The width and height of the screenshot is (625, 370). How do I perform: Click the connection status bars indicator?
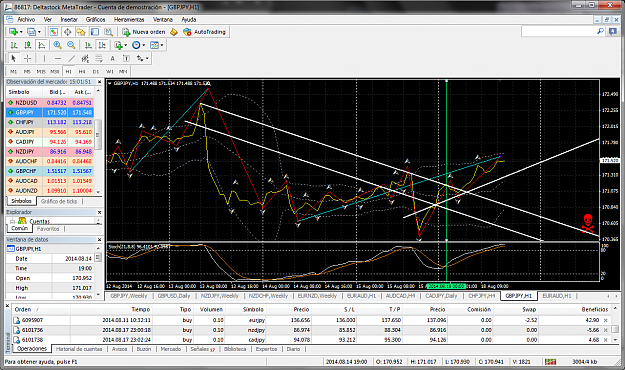(x=550, y=362)
